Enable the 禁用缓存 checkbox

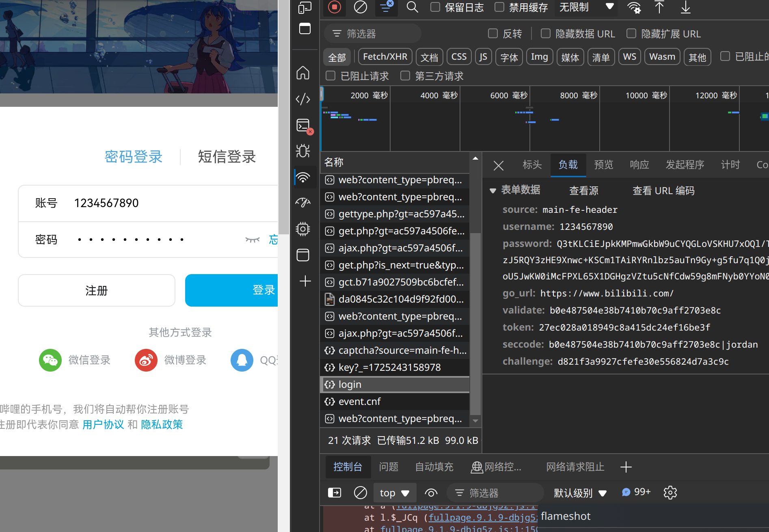click(499, 7)
